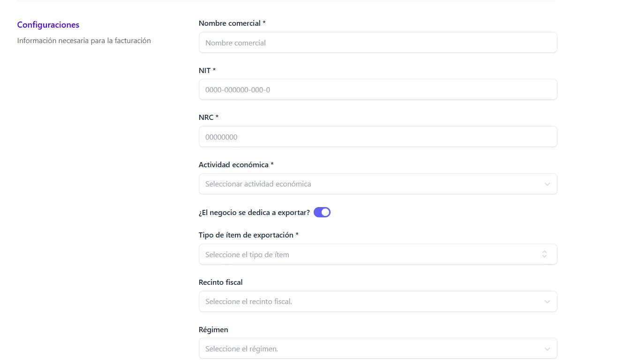Click the 'Nombre comercial *' field label
This screenshot has width=618, height=364.
(x=232, y=23)
